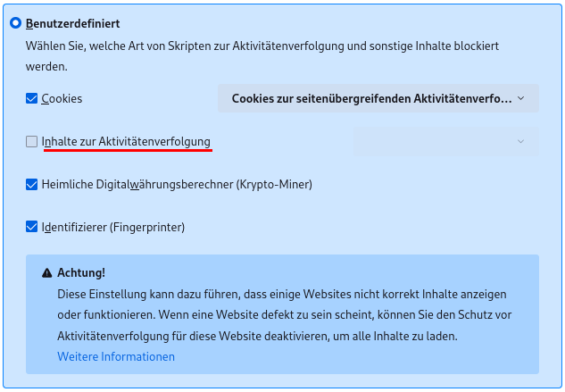Click the Inhalte zur Aktivitätenverfolgung label
The height and width of the screenshot is (392, 565).
(x=126, y=141)
